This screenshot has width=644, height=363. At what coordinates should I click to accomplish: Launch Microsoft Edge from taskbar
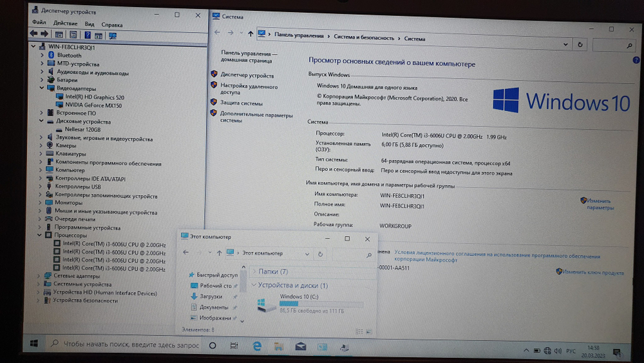pyautogui.click(x=257, y=346)
